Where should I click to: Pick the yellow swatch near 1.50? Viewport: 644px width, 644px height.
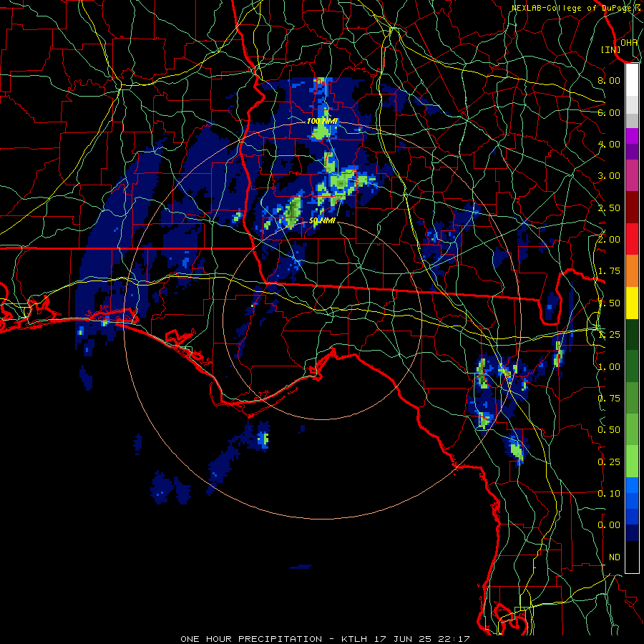(x=632, y=303)
